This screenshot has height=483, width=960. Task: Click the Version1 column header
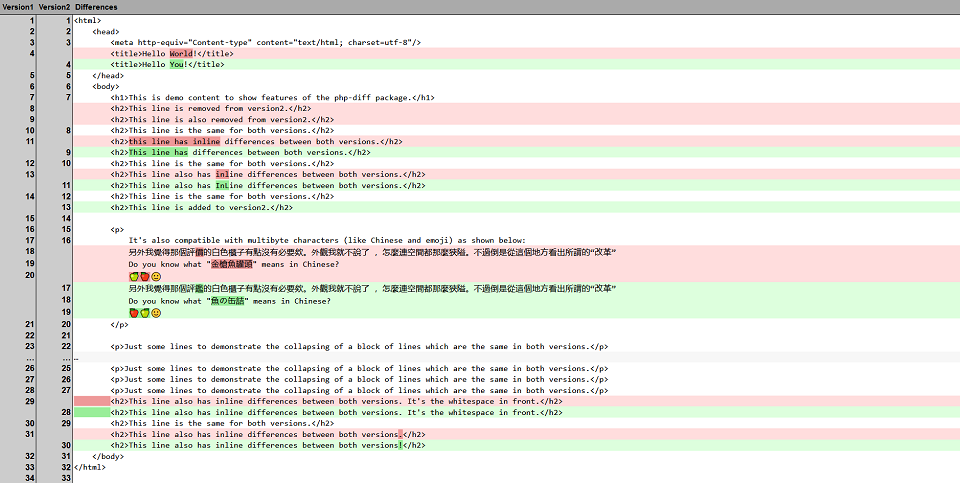[18, 7]
